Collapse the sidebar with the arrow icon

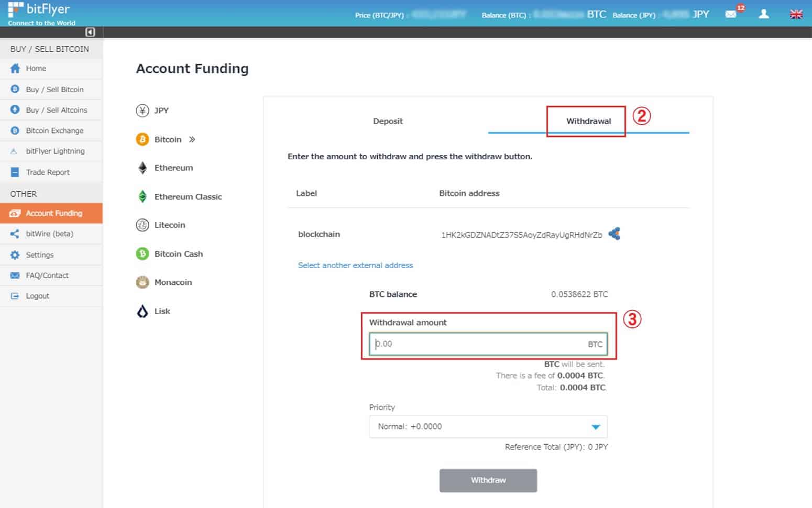tap(90, 32)
